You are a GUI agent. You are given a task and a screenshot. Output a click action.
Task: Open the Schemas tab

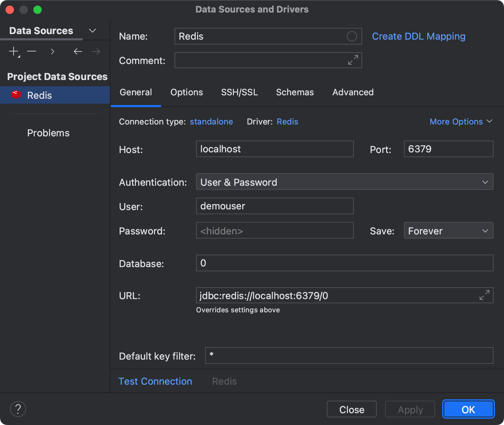point(295,92)
